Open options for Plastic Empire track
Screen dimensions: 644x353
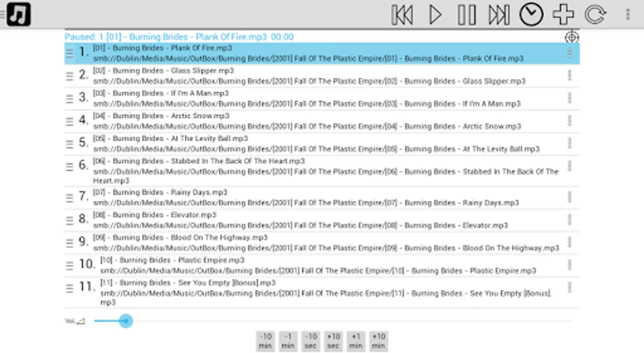[569, 265]
